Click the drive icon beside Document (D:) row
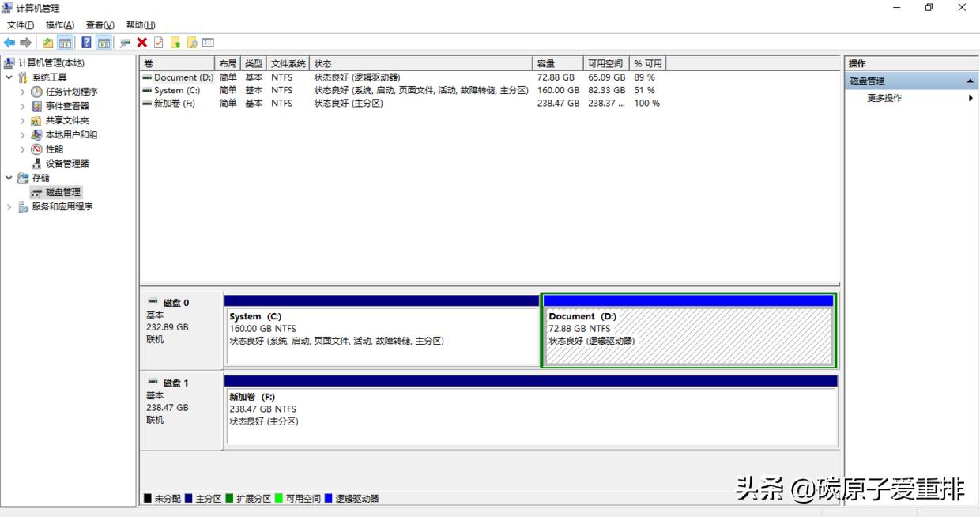Screen dimensions: 980x517 147,77
